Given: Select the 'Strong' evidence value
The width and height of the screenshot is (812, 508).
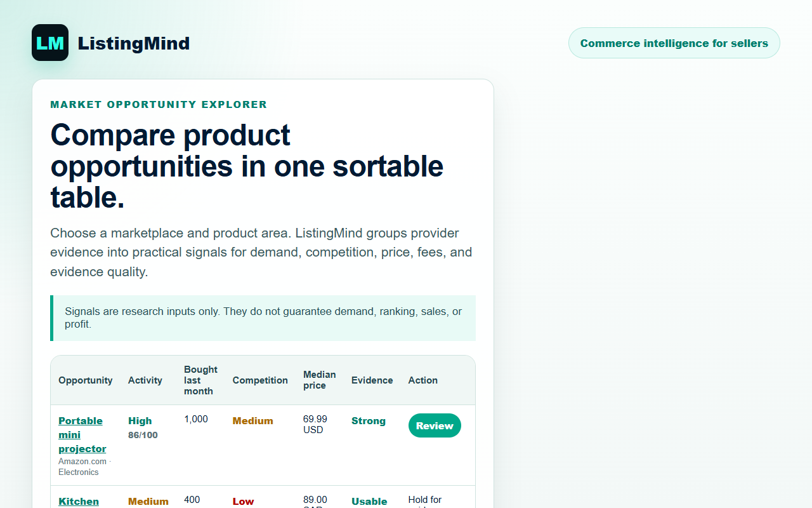Looking at the screenshot, I should point(369,421).
